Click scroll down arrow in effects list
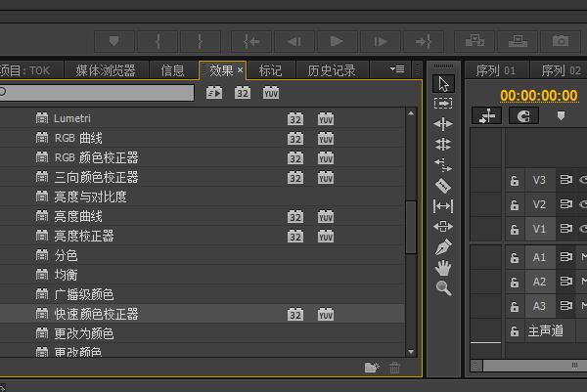This screenshot has width=587, height=392. coord(411,352)
